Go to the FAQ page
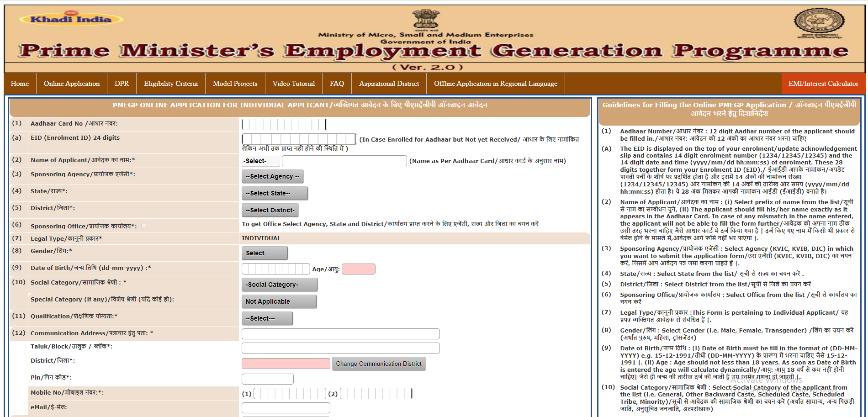This screenshot has width=868, height=417. [x=337, y=83]
